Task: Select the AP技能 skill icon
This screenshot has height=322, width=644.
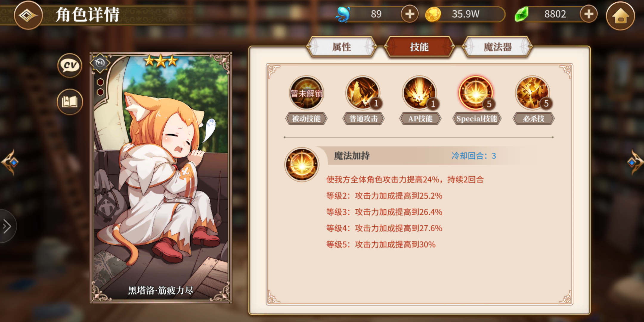Action: pos(419,93)
